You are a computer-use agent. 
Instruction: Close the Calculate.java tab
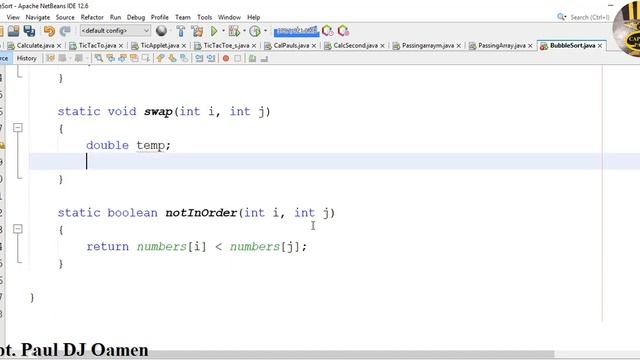point(59,46)
